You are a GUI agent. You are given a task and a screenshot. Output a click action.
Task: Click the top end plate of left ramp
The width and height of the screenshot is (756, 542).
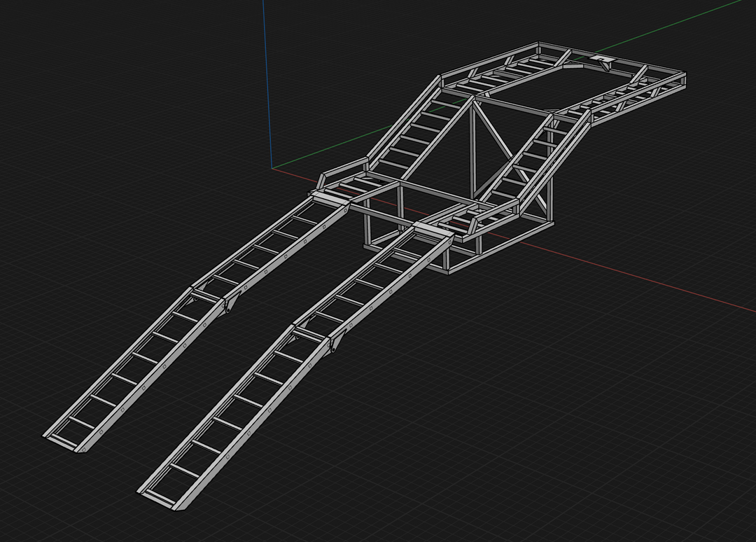pyautogui.click(x=331, y=199)
